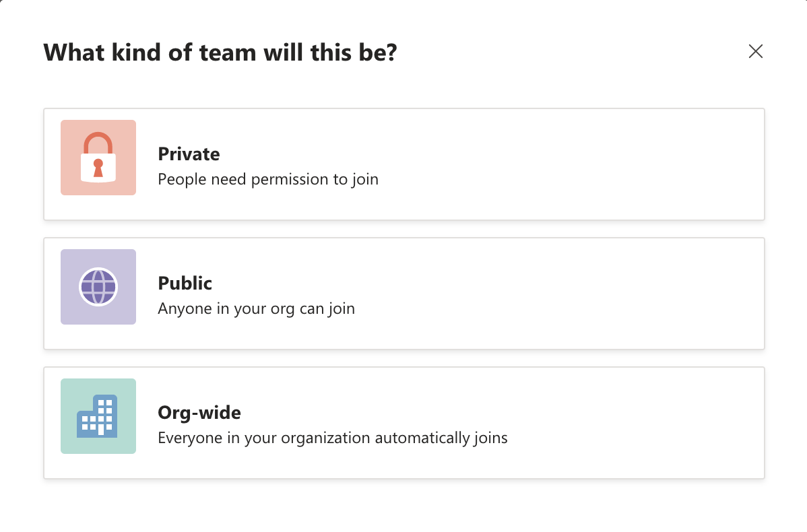Click the keyhole on the padlock icon
The height and width of the screenshot is (532, 807).
(98, 168)
